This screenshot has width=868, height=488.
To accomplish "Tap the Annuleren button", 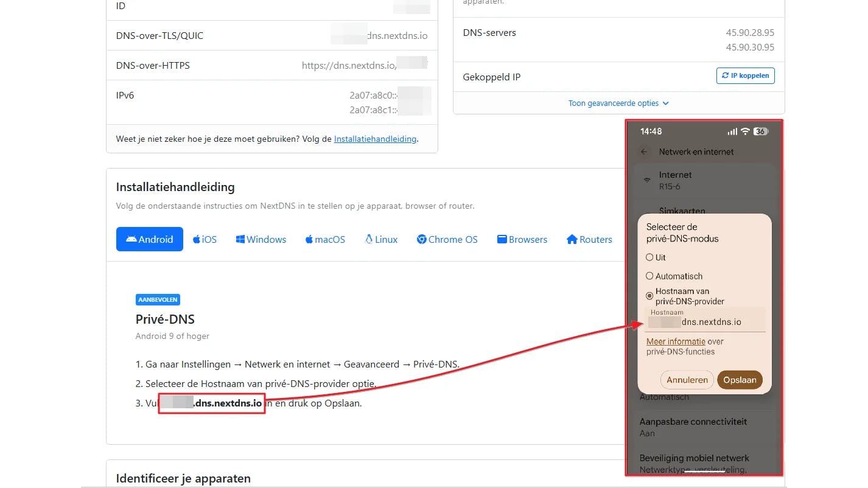I will pyautogui.click(x=687, y=380).
